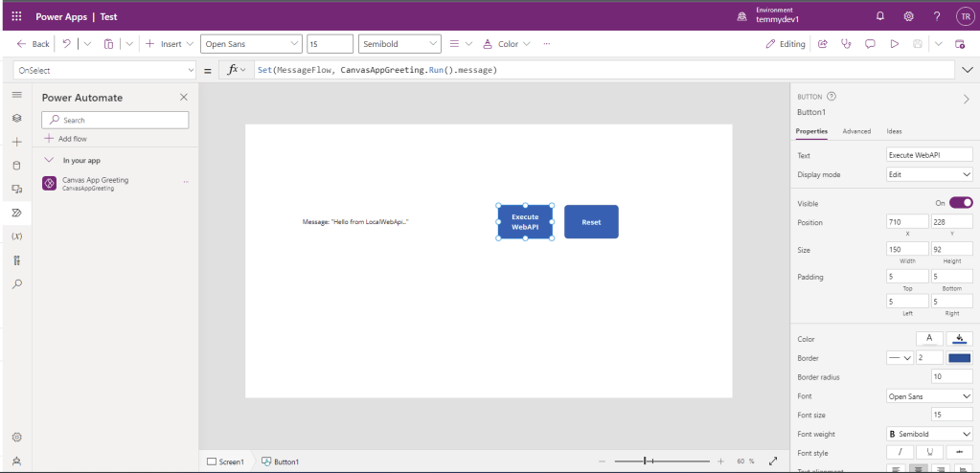Switch to the Properties tab
Image resolution: width=980 pixels, height=473 pixels.
811,131
